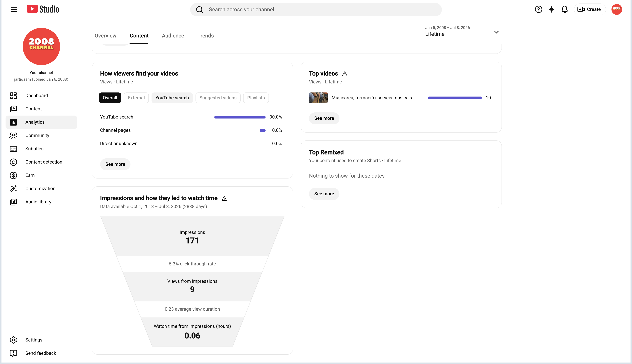
Task: Open Community from the sidebar
Action: 41,135
